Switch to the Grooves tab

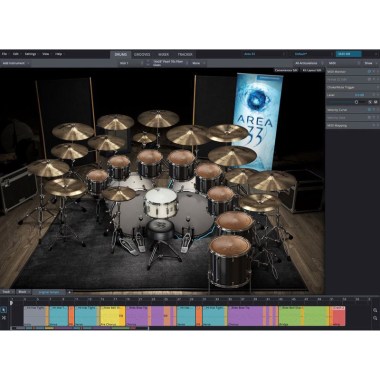coord(142,54)
